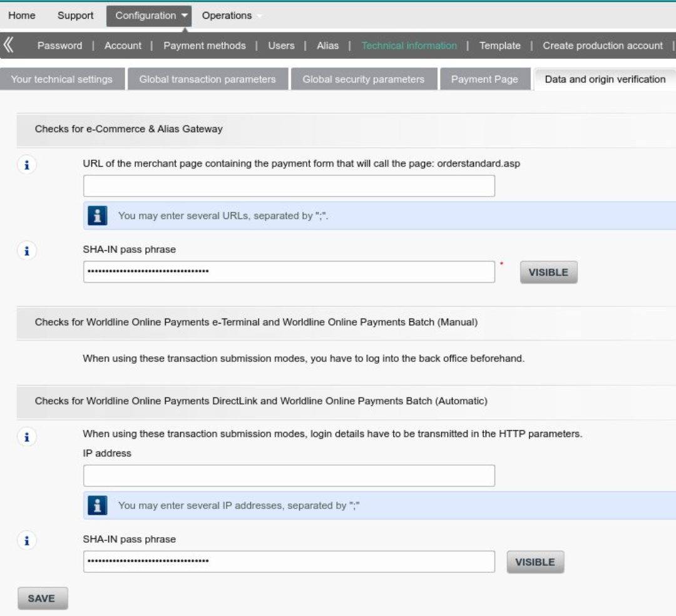Click info icon beside merchant page URL field
Screen dimensions: 676x616
(26, 165)
